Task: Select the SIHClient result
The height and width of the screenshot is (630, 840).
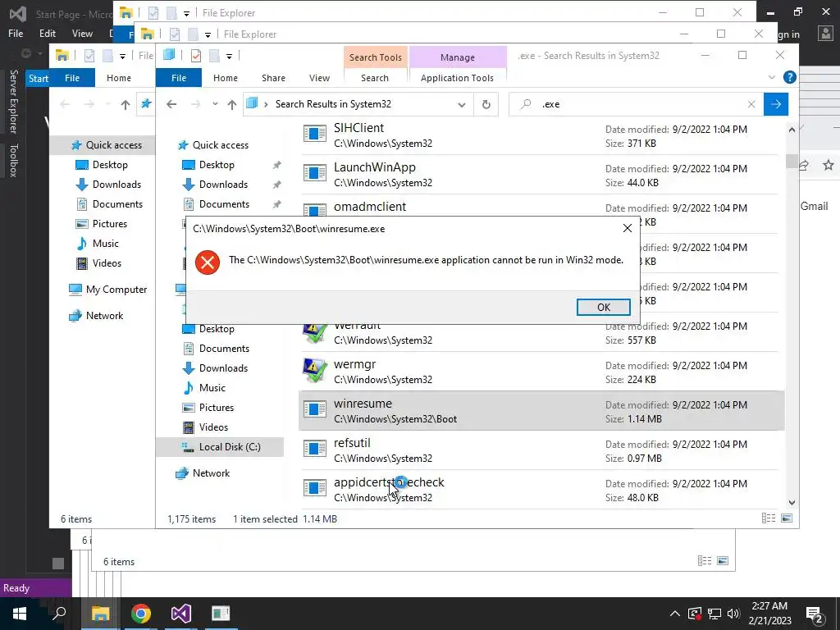Action: pos(541,135)
